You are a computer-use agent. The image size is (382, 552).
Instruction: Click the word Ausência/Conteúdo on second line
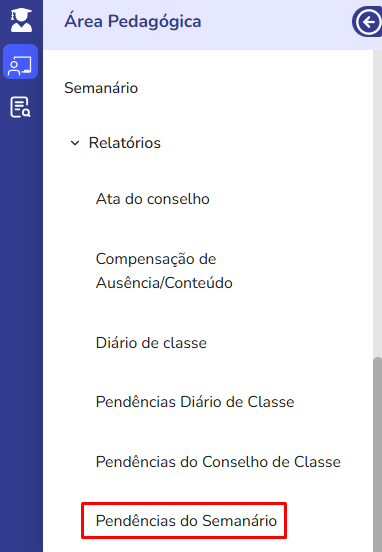[x=164, y=283]
